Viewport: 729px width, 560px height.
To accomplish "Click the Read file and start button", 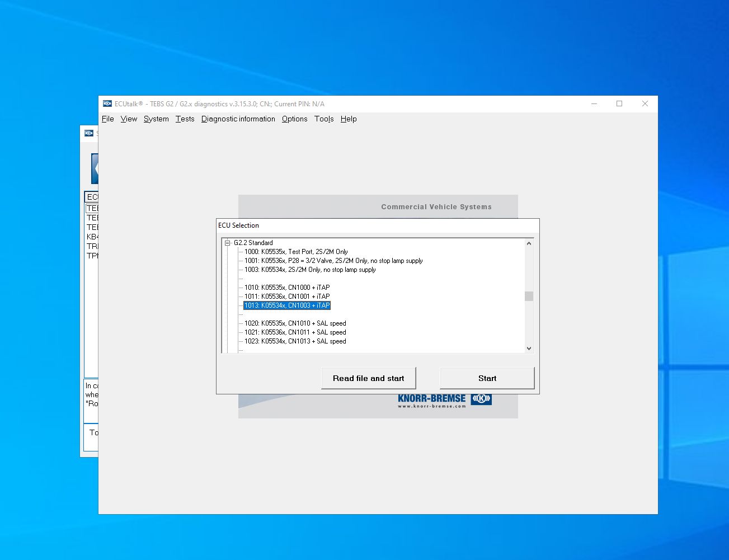I will [x=368, y=378].
